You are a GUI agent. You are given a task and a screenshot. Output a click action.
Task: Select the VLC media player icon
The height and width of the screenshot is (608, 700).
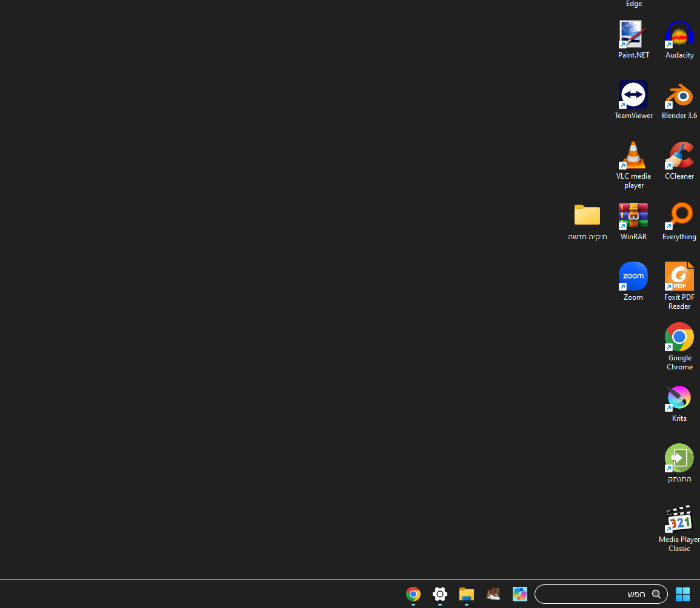(x=633, y=165)
